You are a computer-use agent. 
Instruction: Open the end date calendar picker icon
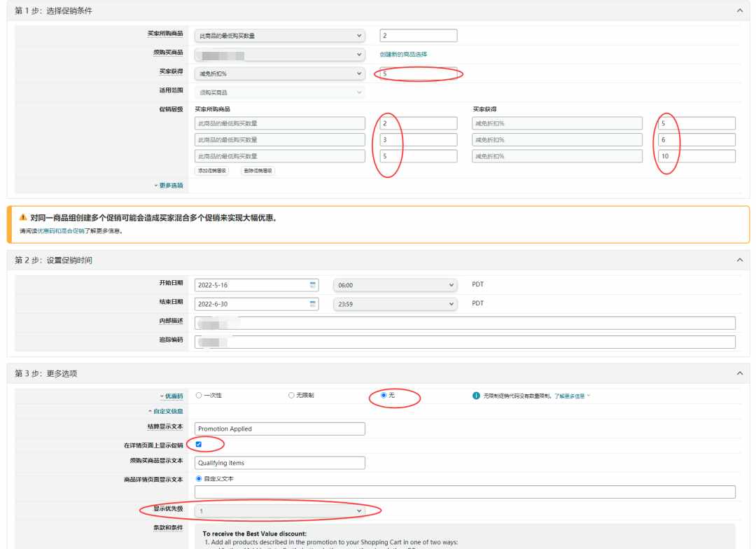point(312,304)
